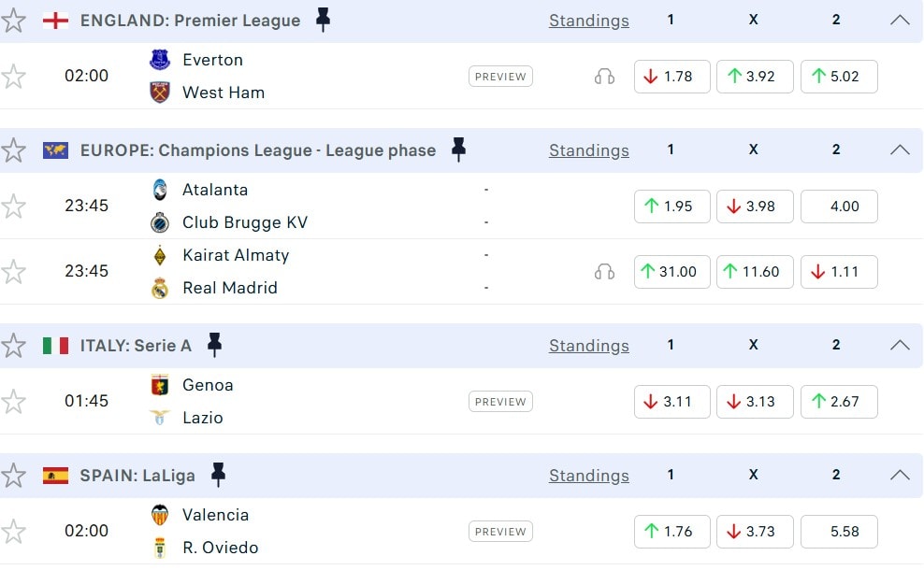This screenshot has height=570, width=924.
Task: Collapse the Champions League section
Action: [900, 150]
